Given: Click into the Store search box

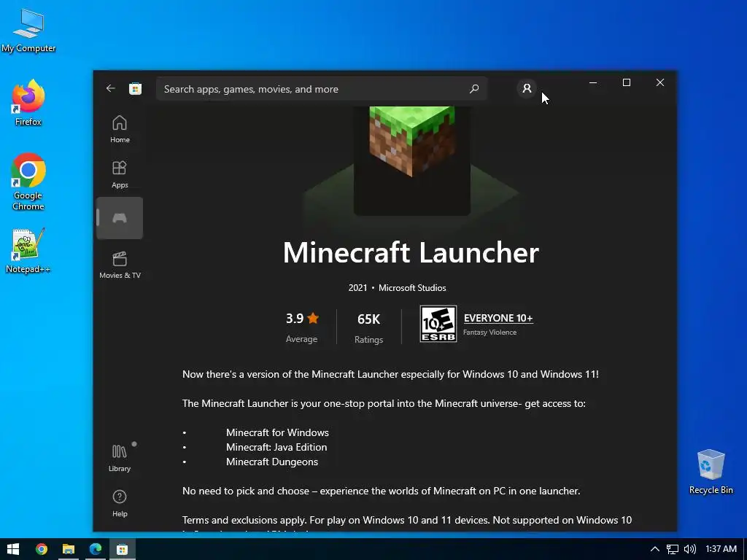Looking at the screenshot, I should [x=322, y=89].
